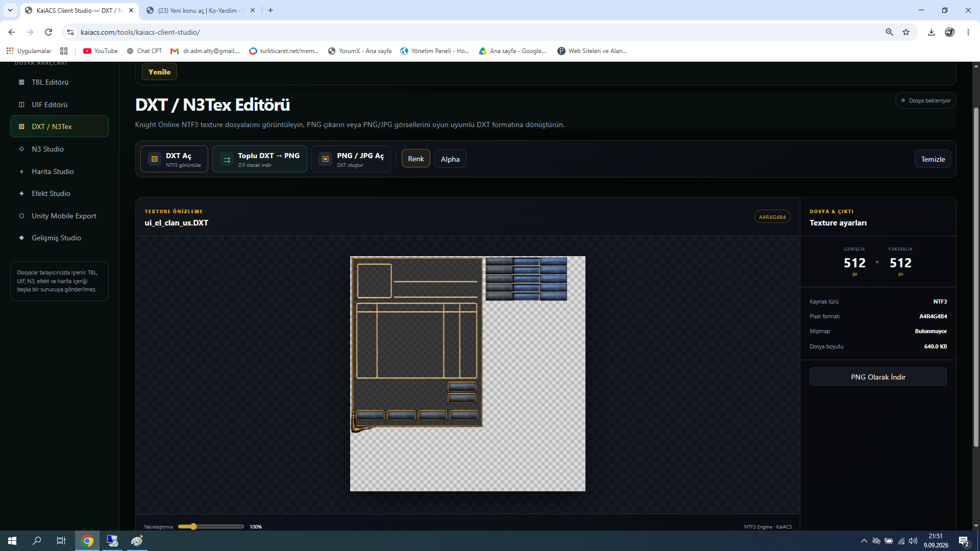Click the texture preview image
Image resolution: width=980 pixels, height=551 pixels.
[468, 373]
